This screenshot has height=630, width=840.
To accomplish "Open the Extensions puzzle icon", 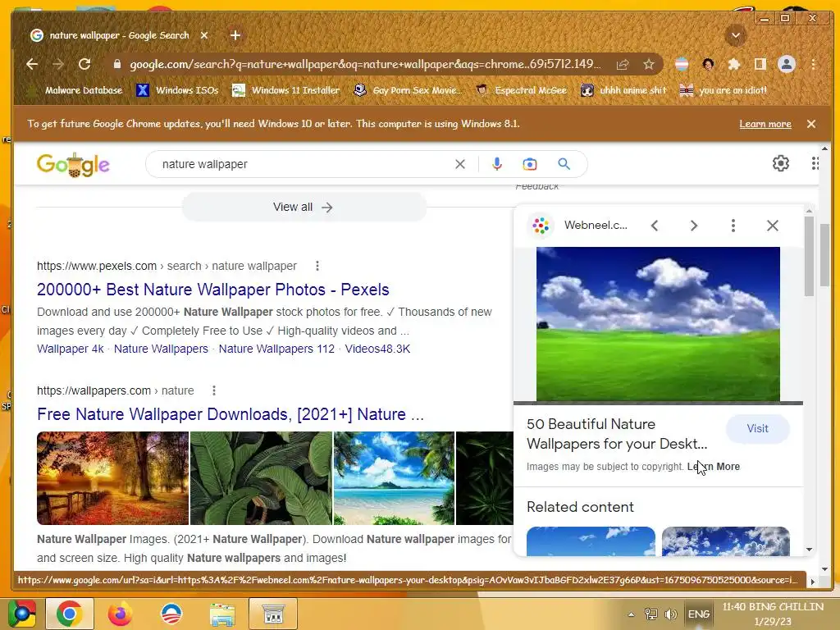I will [734, 64].
